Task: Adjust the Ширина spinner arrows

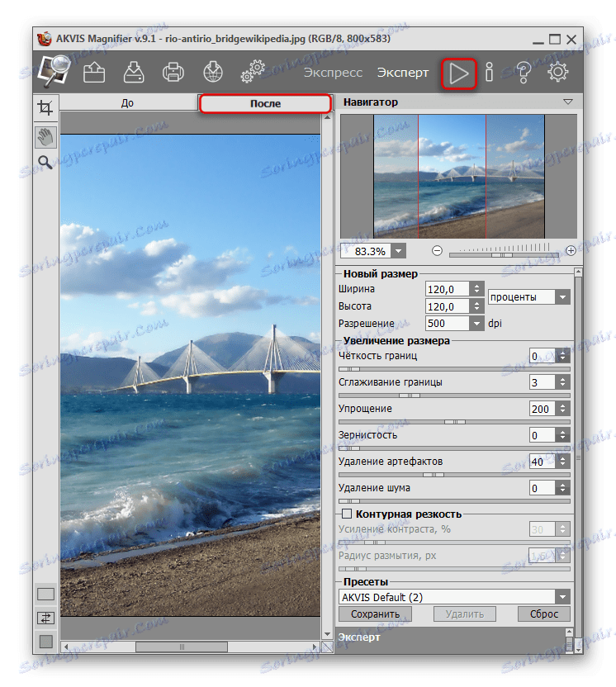Action: pyautogui.click(x=476, y=289)
